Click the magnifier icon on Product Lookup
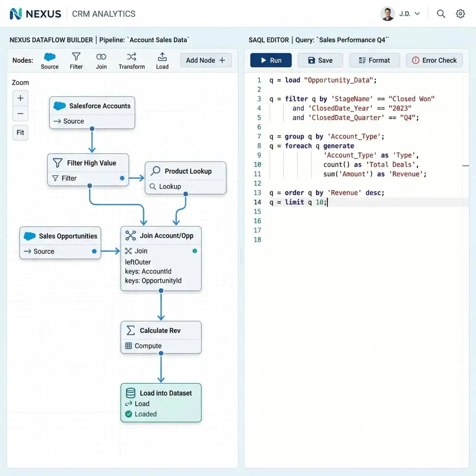Viewport: 476px width, 476px height. pos(155,171)
